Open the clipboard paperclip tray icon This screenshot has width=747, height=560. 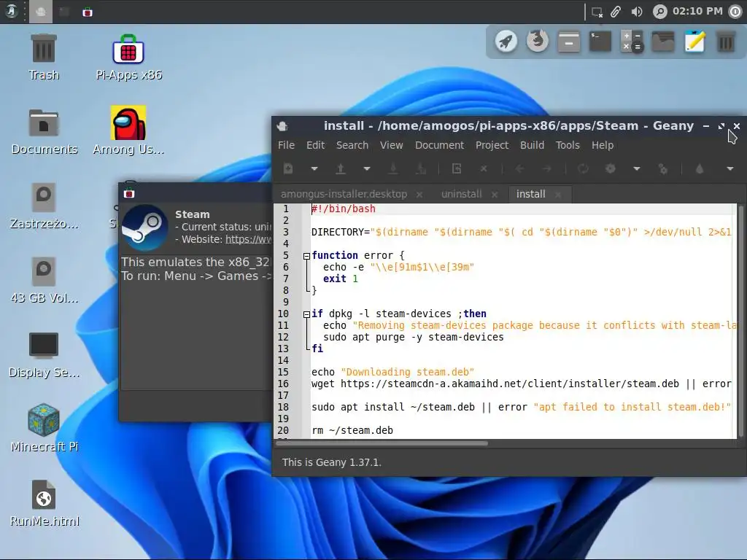pyautogui.click(x=616, y=12)
